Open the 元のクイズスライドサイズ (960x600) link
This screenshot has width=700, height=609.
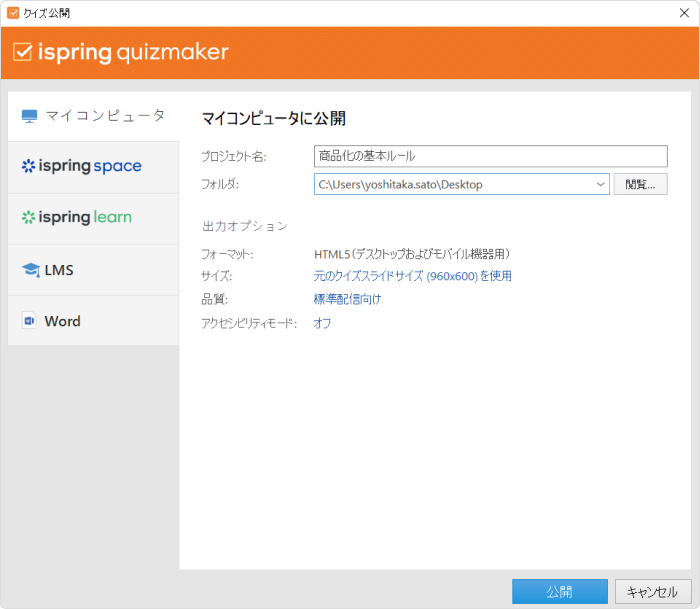click(x=412, y=276)
